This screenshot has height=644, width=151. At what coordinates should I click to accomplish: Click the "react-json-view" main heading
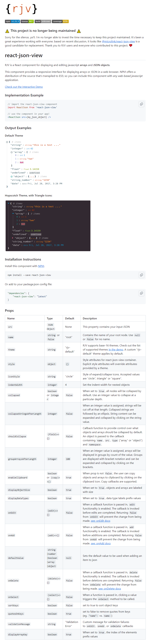(24, 55)
